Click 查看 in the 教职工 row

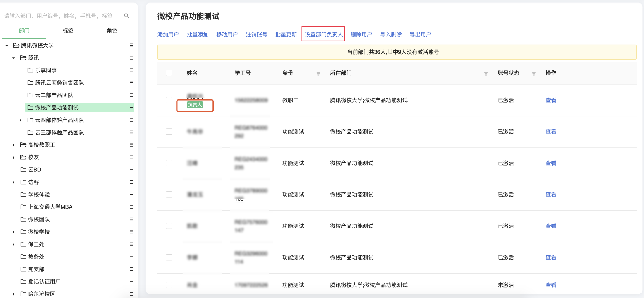click(551, 100)
